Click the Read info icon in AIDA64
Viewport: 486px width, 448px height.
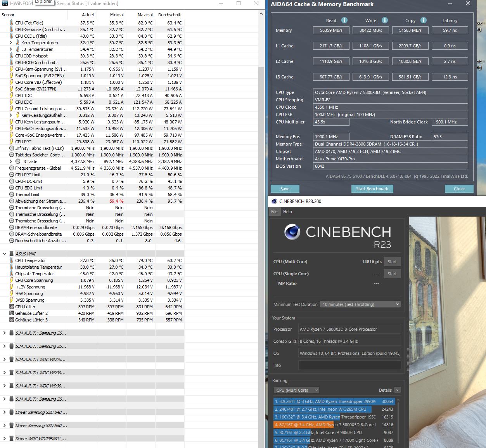[344, 20]
